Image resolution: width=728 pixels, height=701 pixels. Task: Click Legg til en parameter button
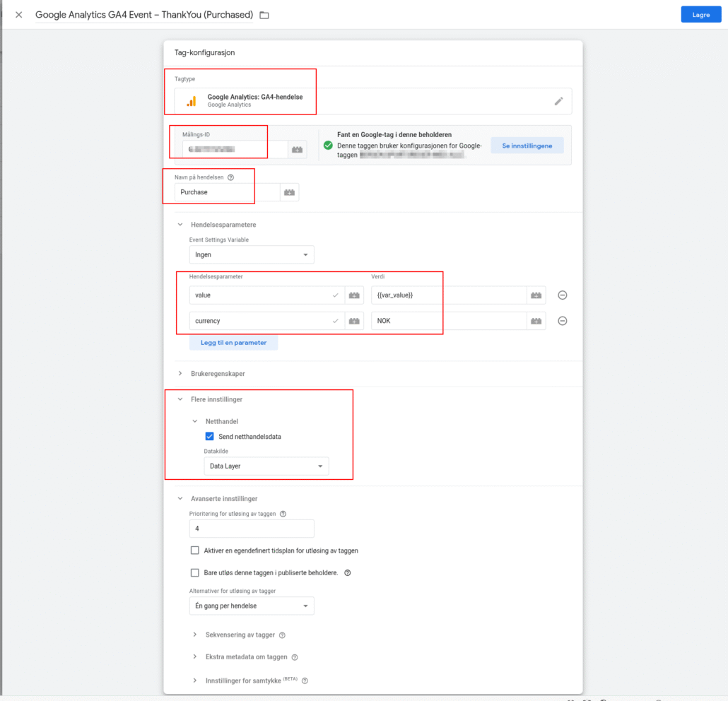[233, 343]
